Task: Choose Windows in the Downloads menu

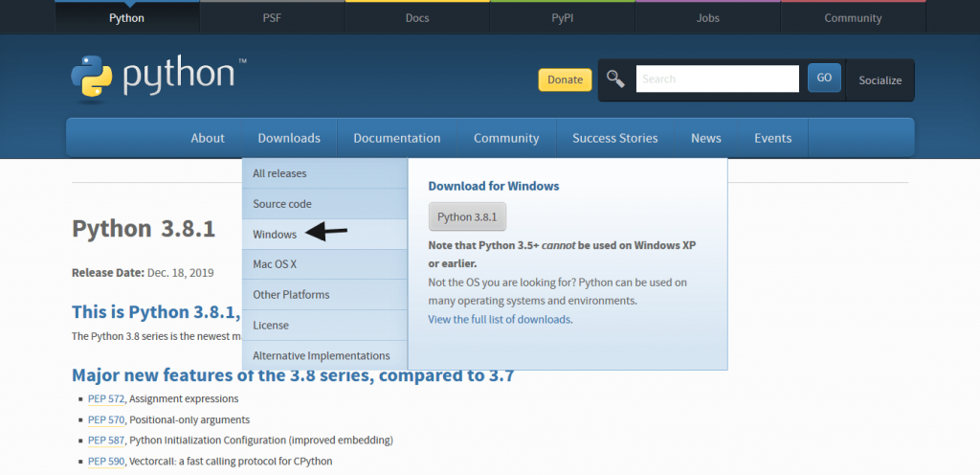Action: pyautogui.click(x=325, y=235)
